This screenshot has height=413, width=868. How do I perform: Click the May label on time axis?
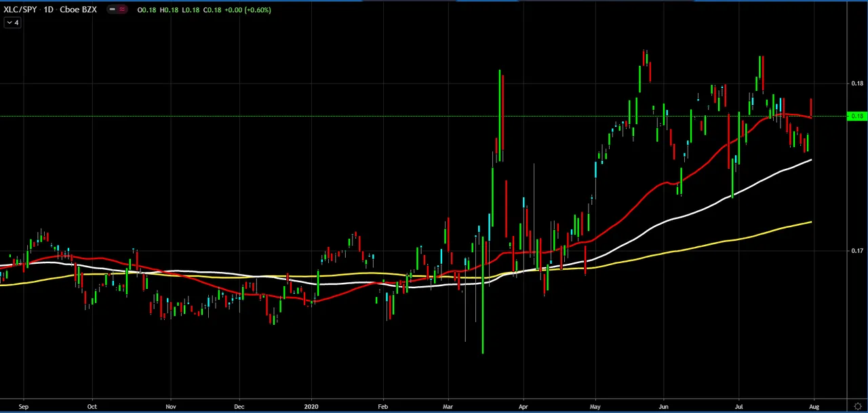click(x=595, y=406)
